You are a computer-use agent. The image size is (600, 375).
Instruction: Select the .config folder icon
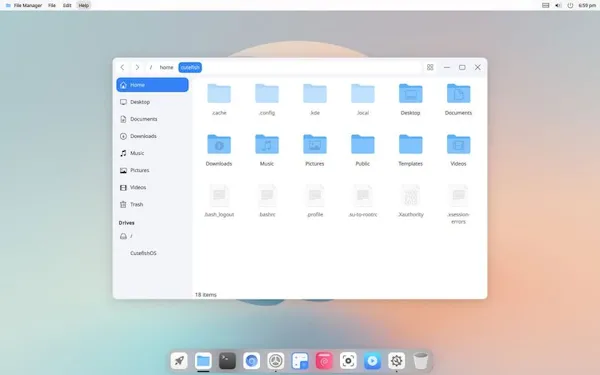click(x=267, y=94)
